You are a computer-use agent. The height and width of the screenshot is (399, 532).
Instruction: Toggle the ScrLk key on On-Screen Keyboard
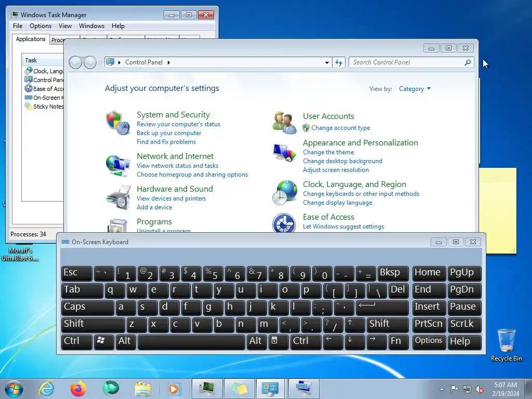464,324
